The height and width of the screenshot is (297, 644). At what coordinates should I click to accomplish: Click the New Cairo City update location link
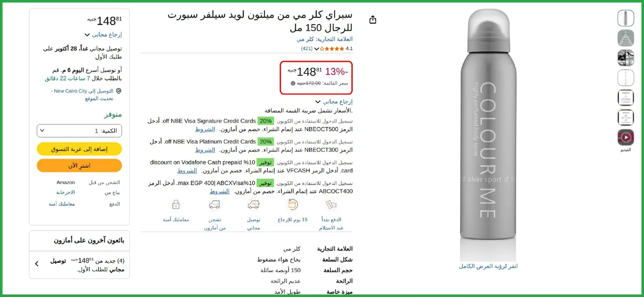click(83, 95)
